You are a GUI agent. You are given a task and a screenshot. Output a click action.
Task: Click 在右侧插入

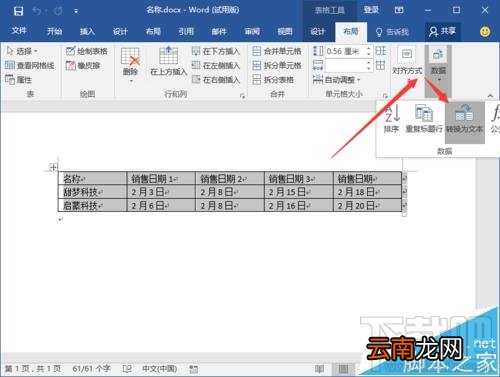pos(216,80)
